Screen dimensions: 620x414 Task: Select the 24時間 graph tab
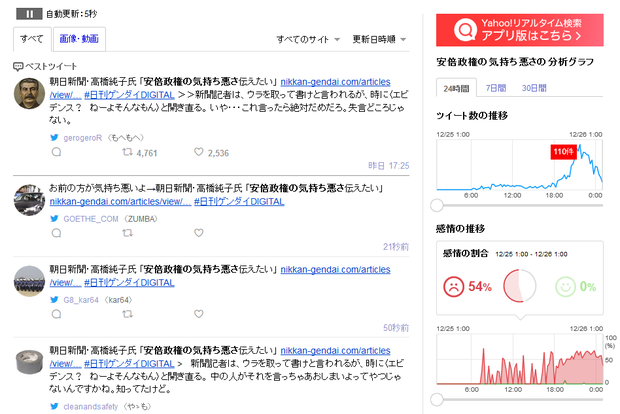point(456,88)
